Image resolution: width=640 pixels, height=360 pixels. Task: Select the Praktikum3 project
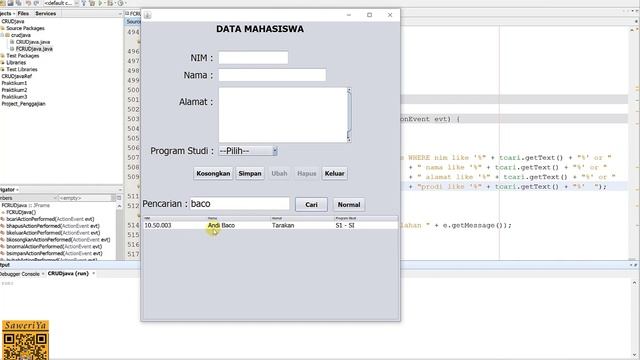(14, 97)
